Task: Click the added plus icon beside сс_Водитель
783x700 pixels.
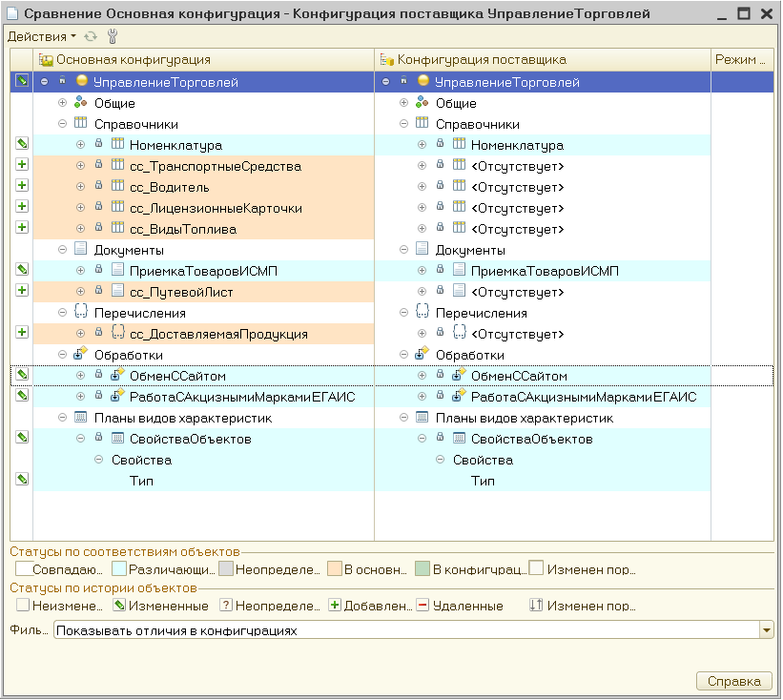Action: click(x=21, y=187)
